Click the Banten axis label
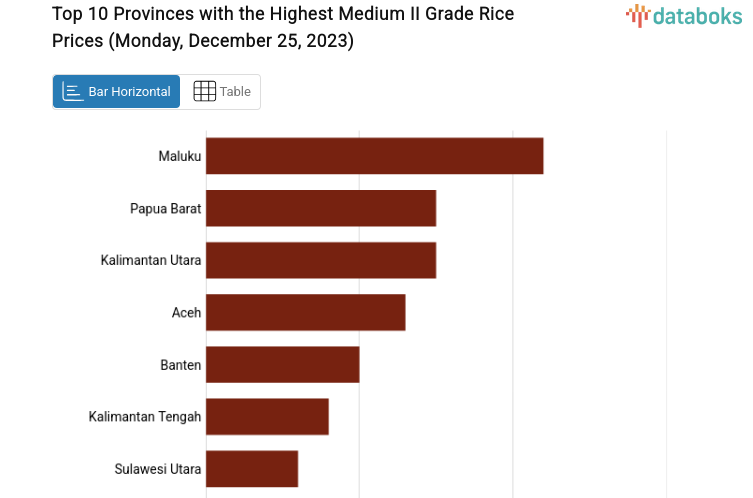753x498 pixels. (x=181, y=364)
